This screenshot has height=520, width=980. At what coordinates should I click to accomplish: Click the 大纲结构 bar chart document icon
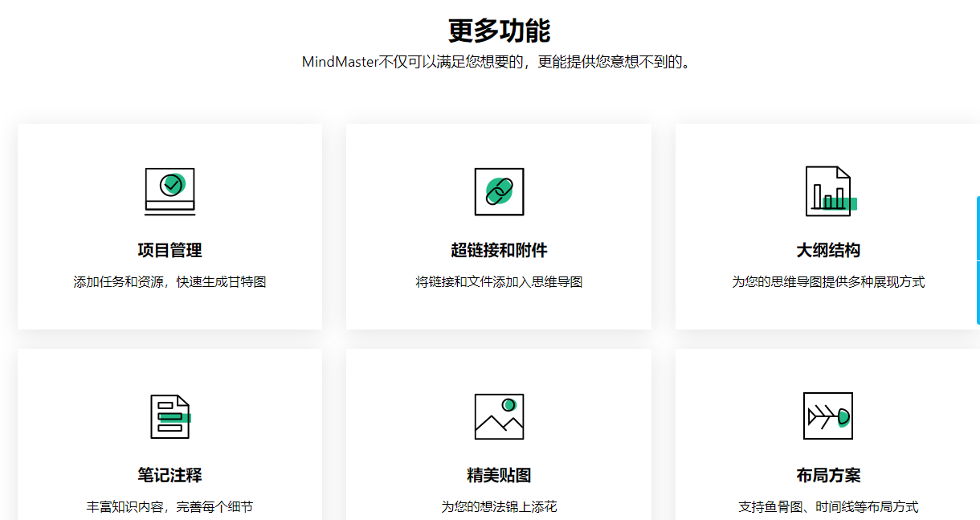[x=831, y=191]
